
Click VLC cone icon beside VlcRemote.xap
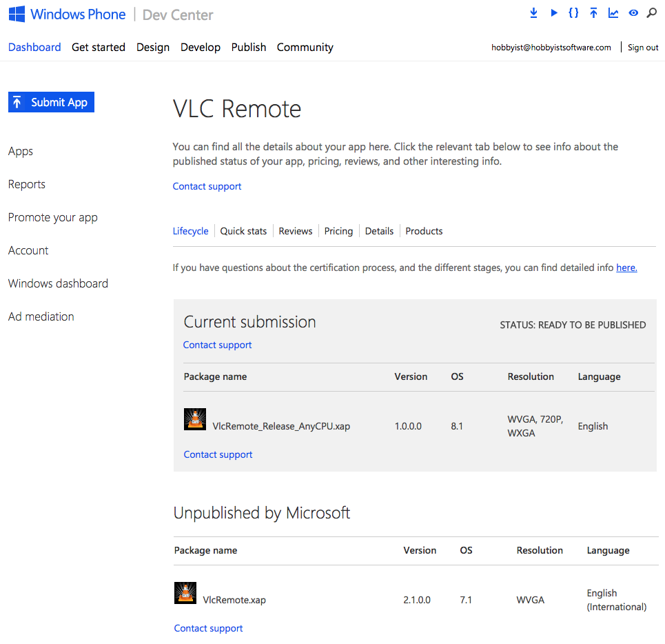coord(185,593)
